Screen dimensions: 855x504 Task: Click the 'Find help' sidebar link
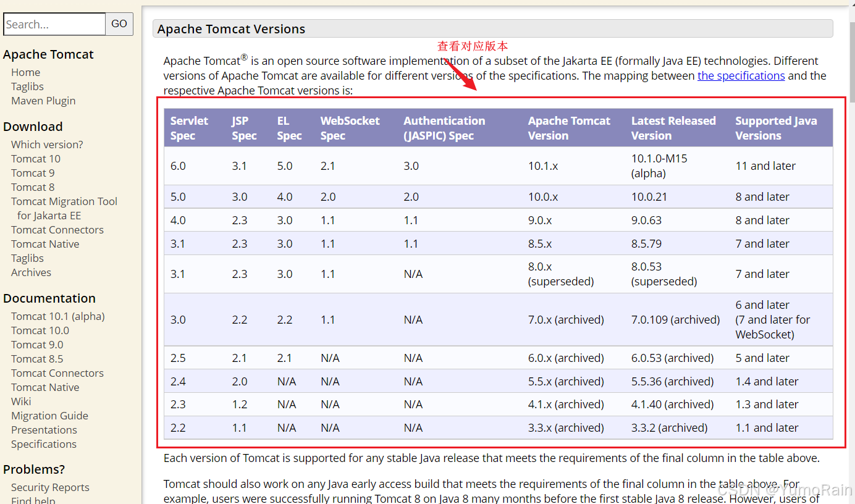point(33,500)
